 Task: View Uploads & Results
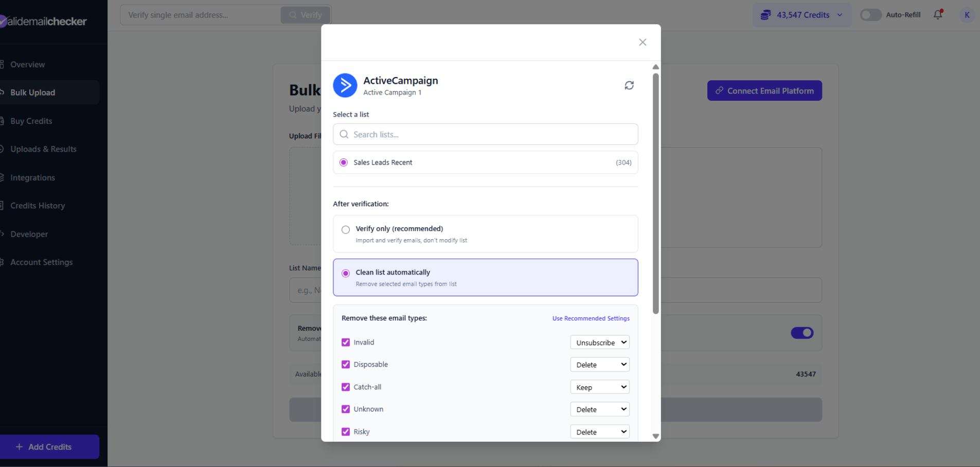(x=43, y=149)
